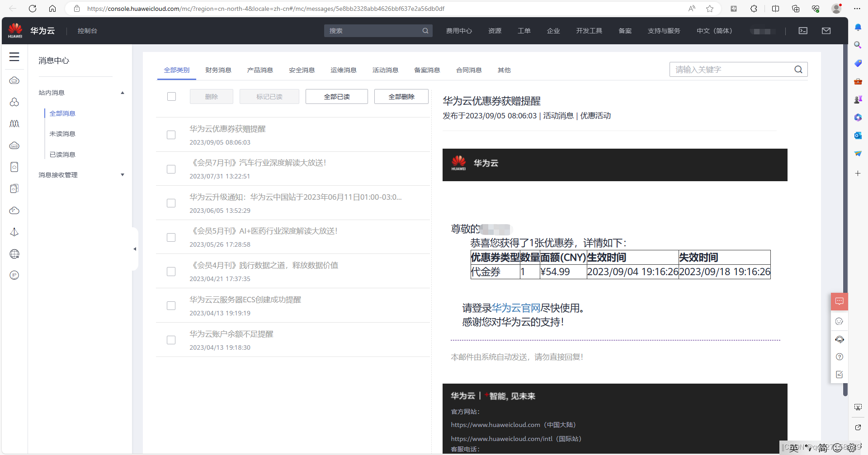Image resolution: width=868 pixels, height=455 pixels.
Task: Toggle the select-all messages checkbox
Action: click(x=171, y=96)
